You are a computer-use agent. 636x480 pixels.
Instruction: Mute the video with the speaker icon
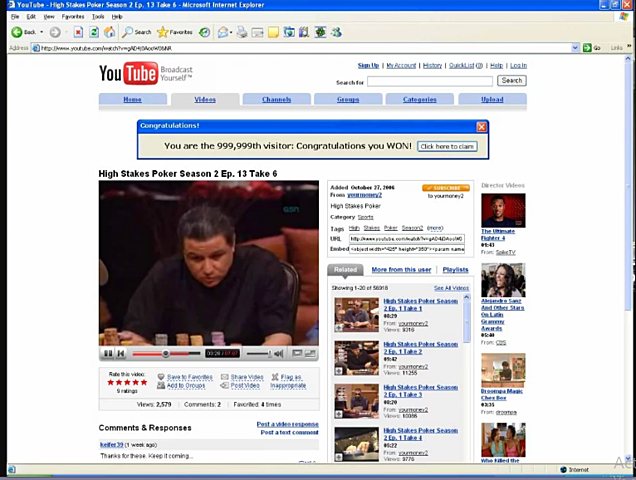coord(279,354)
